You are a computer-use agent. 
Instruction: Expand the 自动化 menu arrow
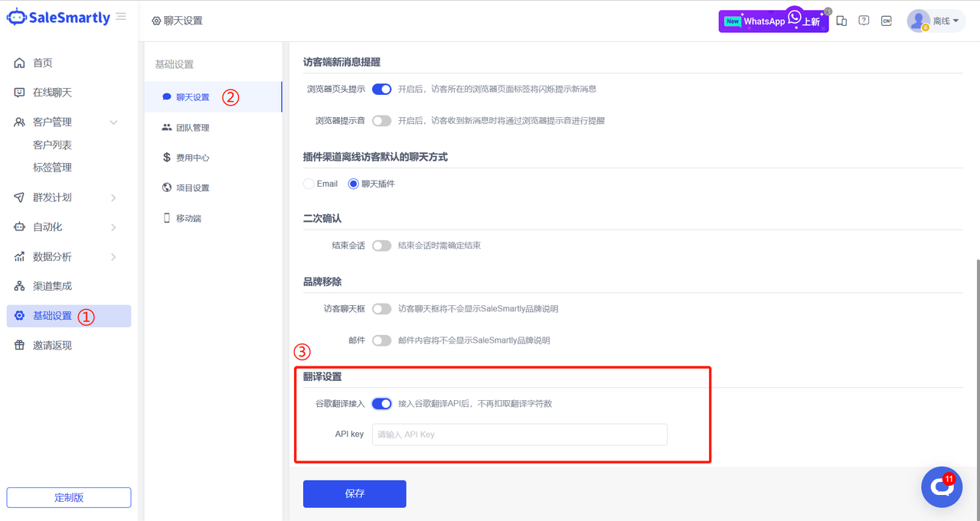click(x=113, y=227)
